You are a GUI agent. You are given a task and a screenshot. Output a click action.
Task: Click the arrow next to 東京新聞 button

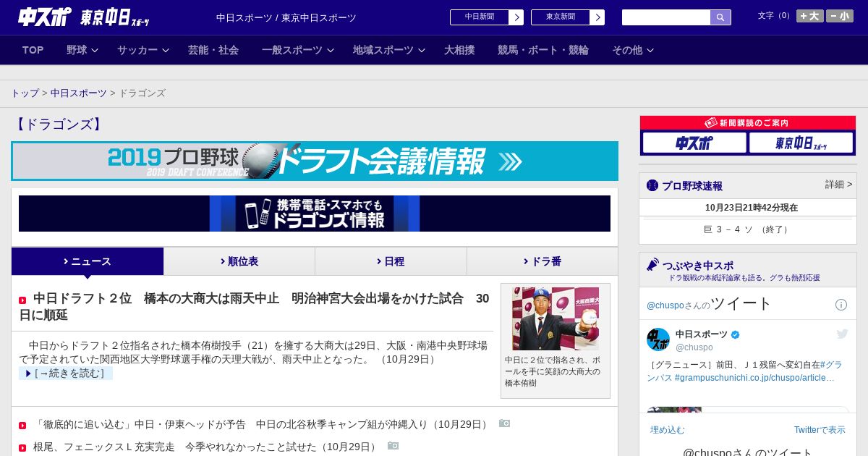(x=597, y=17)
